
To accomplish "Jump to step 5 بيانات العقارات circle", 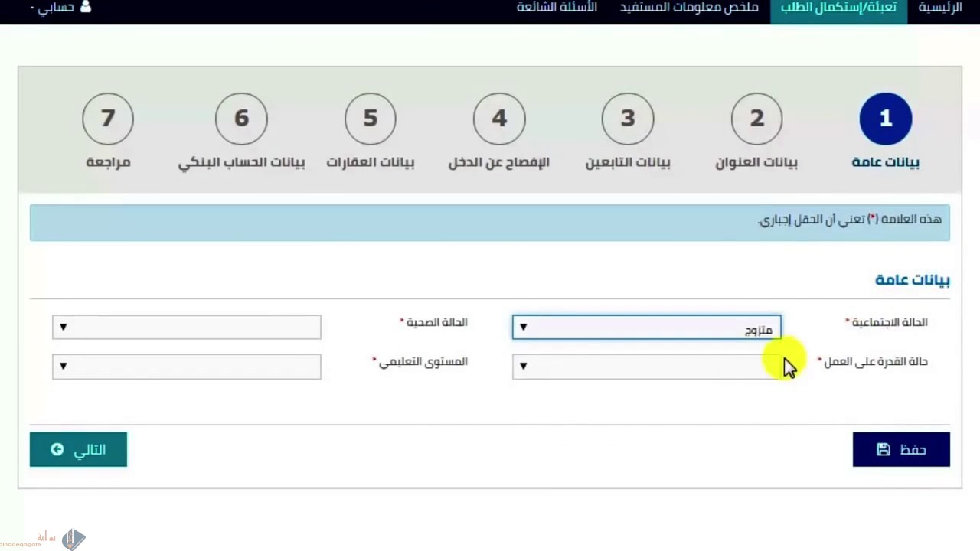I will point(371,119).
